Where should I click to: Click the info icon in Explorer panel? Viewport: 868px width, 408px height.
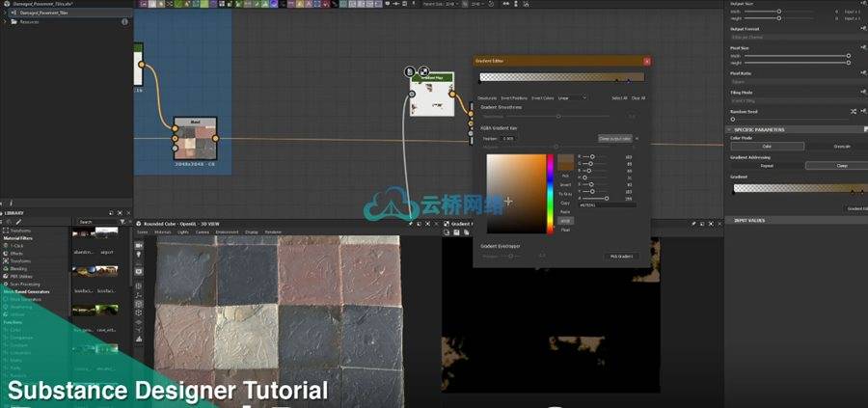coord(124,22)
